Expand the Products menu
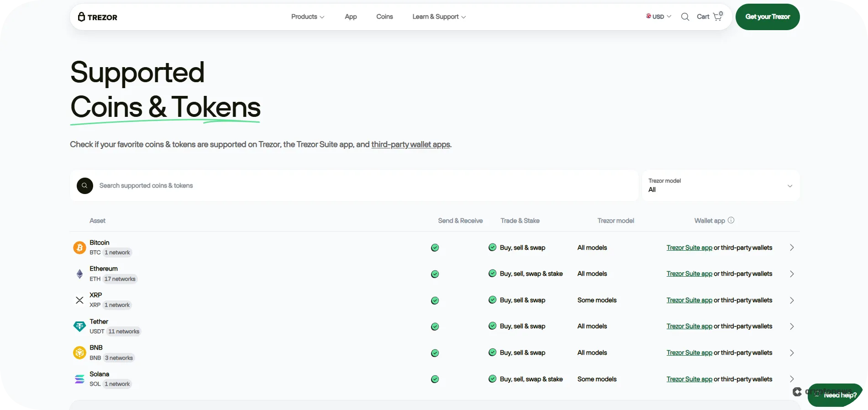868x410 pixels. coord(307,17)
